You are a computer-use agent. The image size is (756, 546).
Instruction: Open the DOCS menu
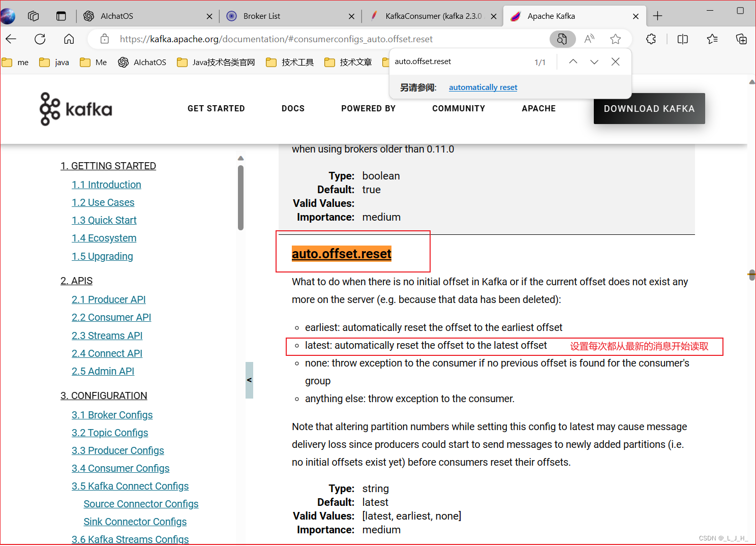(x=293, y=108)
